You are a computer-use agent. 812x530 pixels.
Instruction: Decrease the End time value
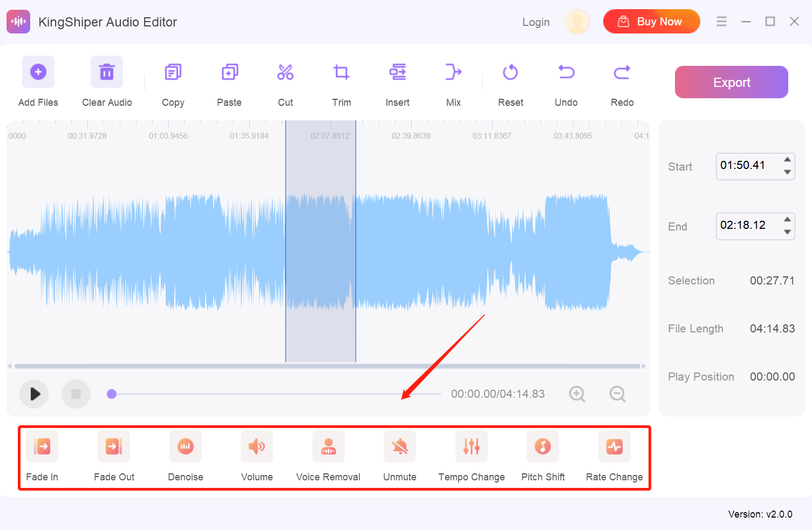coord(788,232)
